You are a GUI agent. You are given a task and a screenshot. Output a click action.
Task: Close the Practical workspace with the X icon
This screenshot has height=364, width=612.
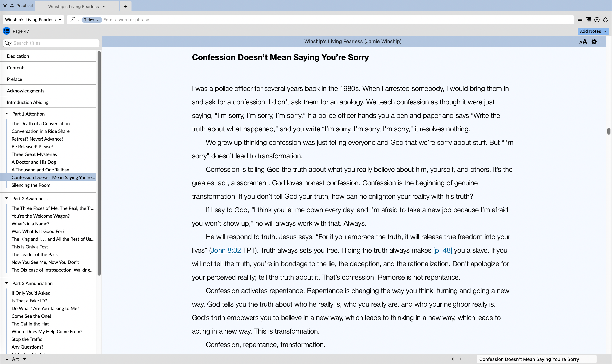[x=5, y=6]
